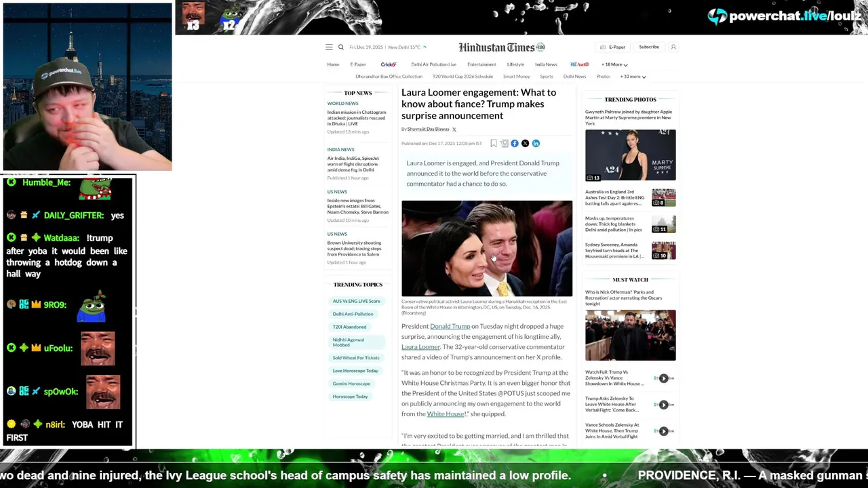Open the Laura Loomer hyperlink in article
Image resolution: width=868 pixels, height=488 pixels.
tap(420, 347)
